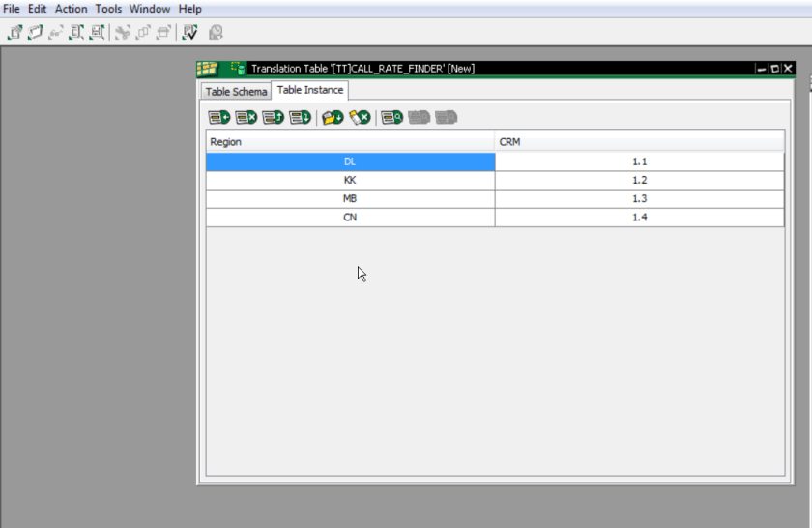Click the grayed connect icon in main toolbar
The height and width of the screenshot is (528, 812).
[x=55, y=33]
